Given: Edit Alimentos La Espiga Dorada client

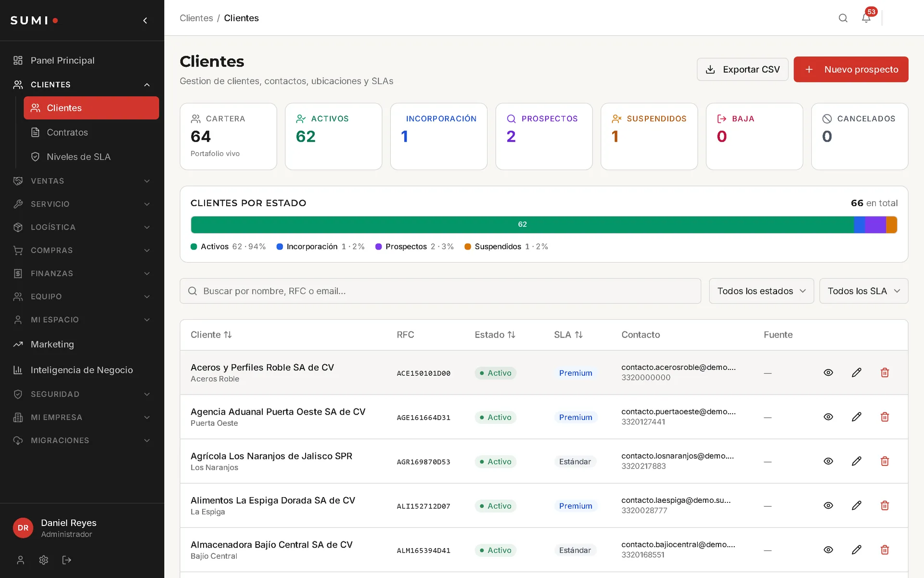Looking at the screenshot, I should pos(857,505).
